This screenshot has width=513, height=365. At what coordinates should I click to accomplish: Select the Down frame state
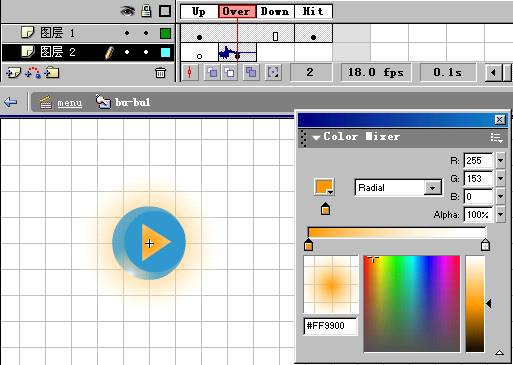click(275, 11)
